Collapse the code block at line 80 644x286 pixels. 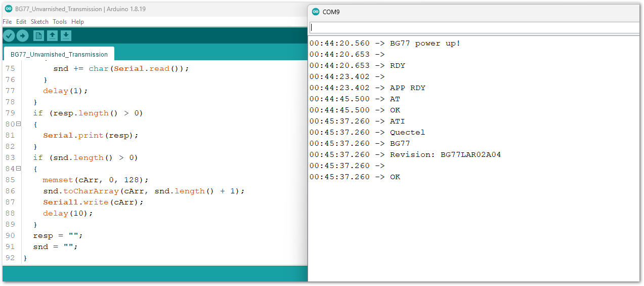[x=19, y=124]
